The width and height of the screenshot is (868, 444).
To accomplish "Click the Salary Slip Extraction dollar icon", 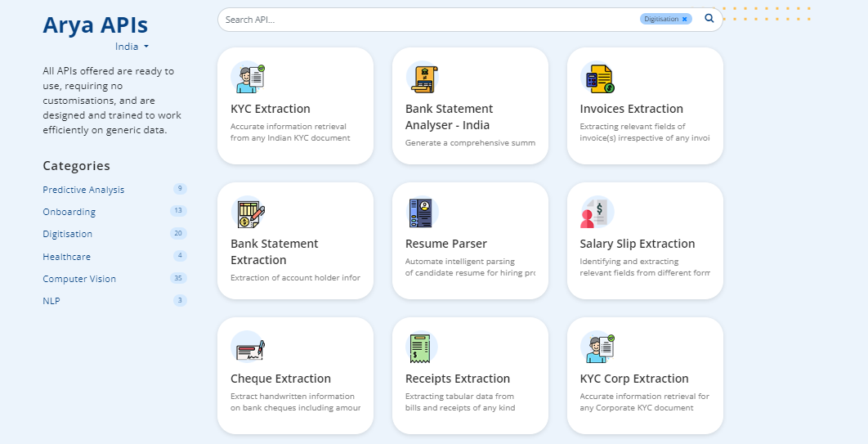I will point(597,213).
